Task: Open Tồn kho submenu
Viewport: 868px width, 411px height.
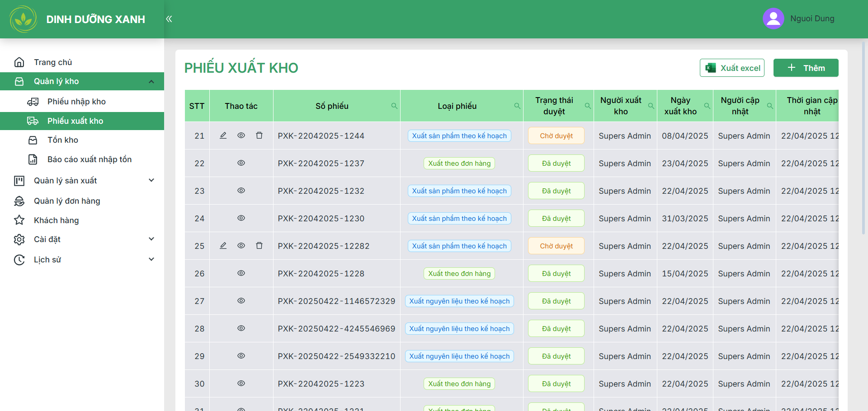Action: [82, 140]
